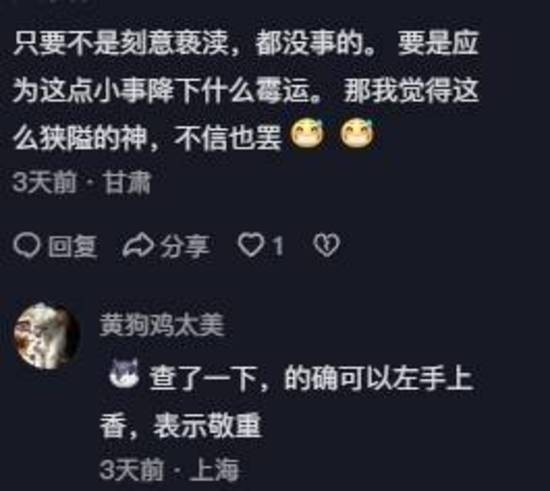Open the username 黄狗鸡太美
Image resolution: width=550 pixels, height=491 pixels.
click(x=162, y=325)
